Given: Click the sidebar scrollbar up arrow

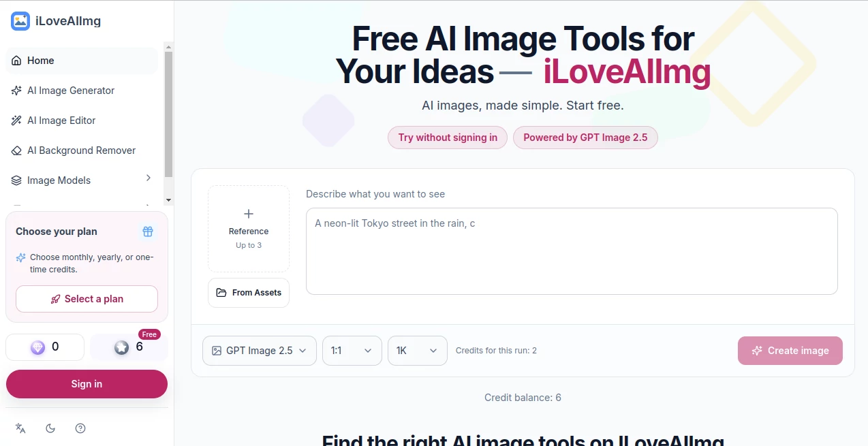Looking at the screenshot, I should [x=169, y=46].
